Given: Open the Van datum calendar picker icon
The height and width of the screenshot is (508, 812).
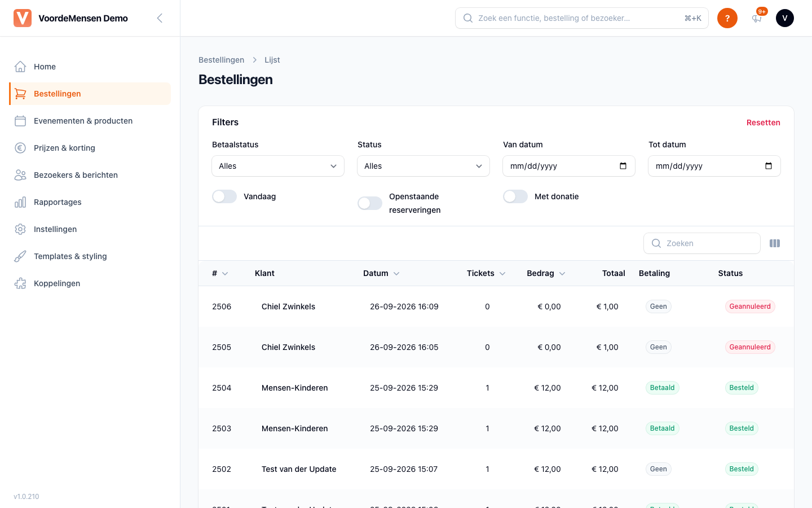Looking at the screenshot, I should [x=623, y=166].
